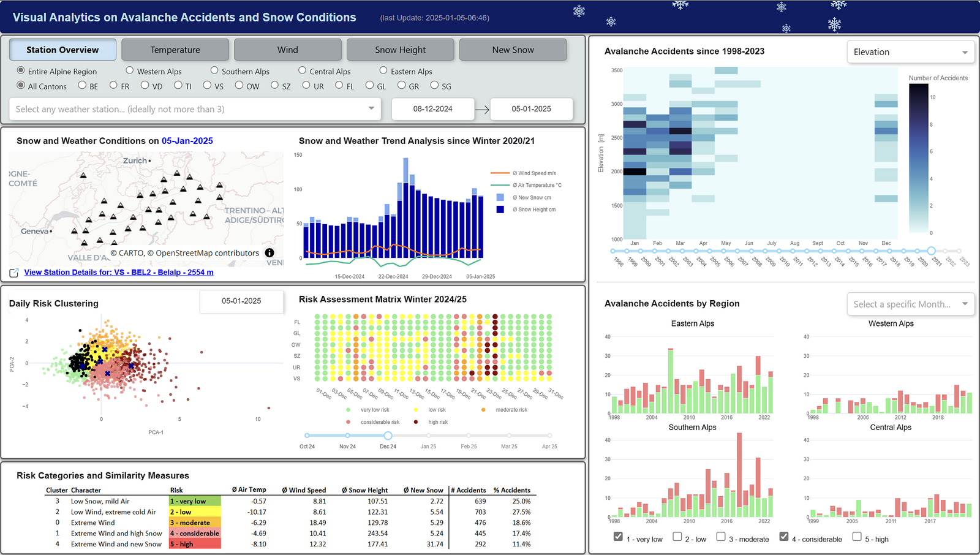Toggle the Snow Height cm legend square
This screenshot has width=980, height=555.
pos(500,210)
